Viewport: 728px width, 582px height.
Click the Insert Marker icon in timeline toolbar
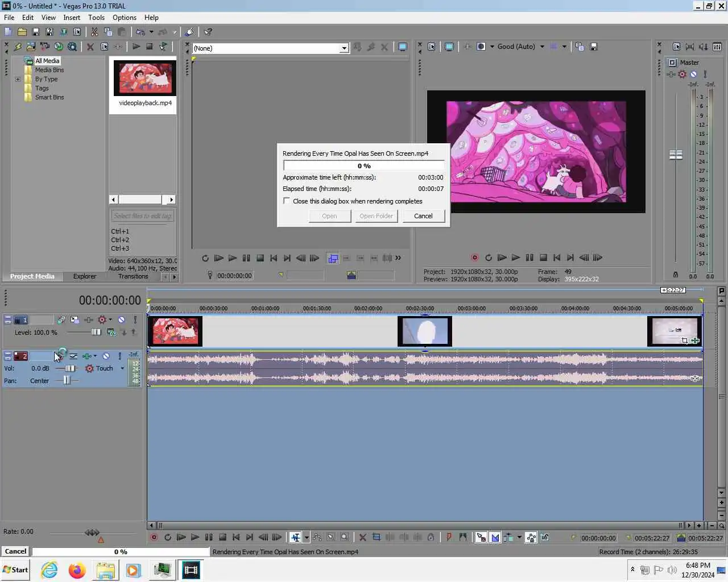tap(449, 537)
